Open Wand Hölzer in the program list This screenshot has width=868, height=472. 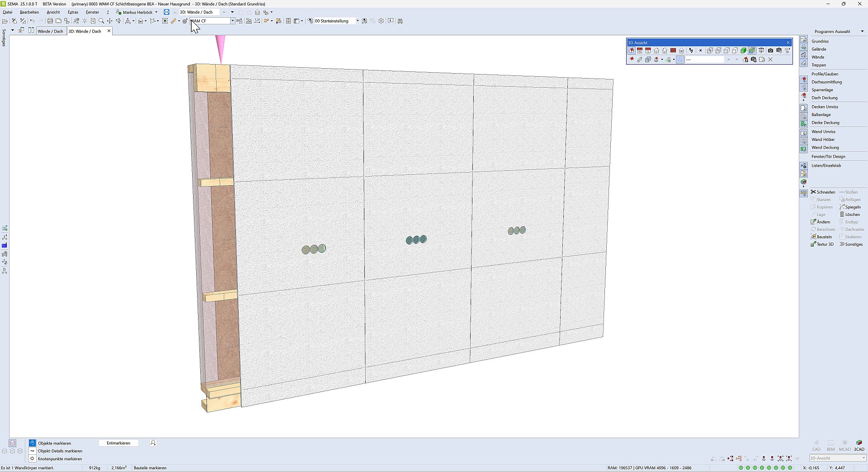coord(823,140)
